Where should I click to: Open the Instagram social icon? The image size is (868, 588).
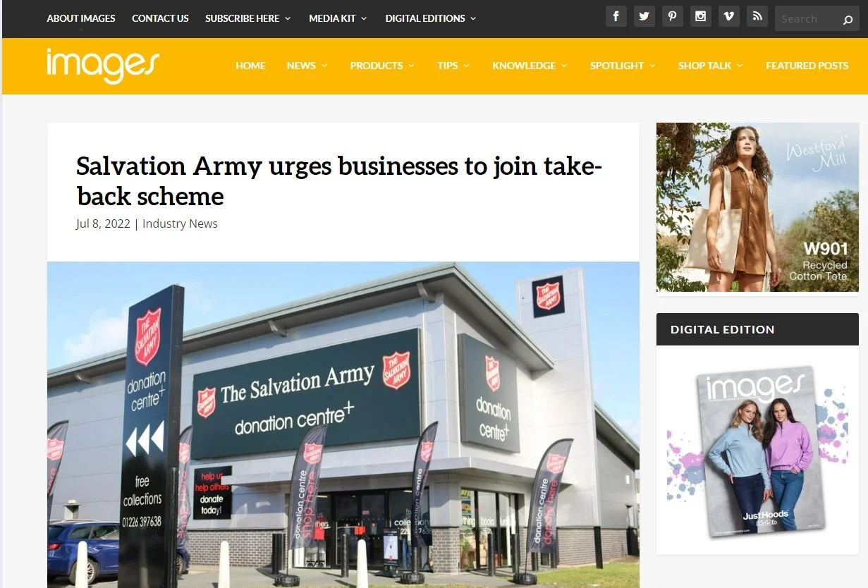tap(700, 17)
